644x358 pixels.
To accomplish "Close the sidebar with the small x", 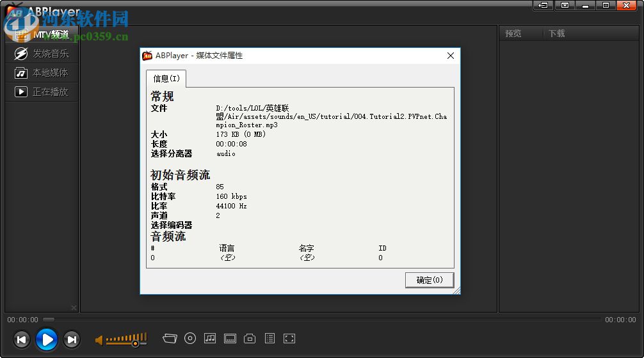I will click(74, 307).
